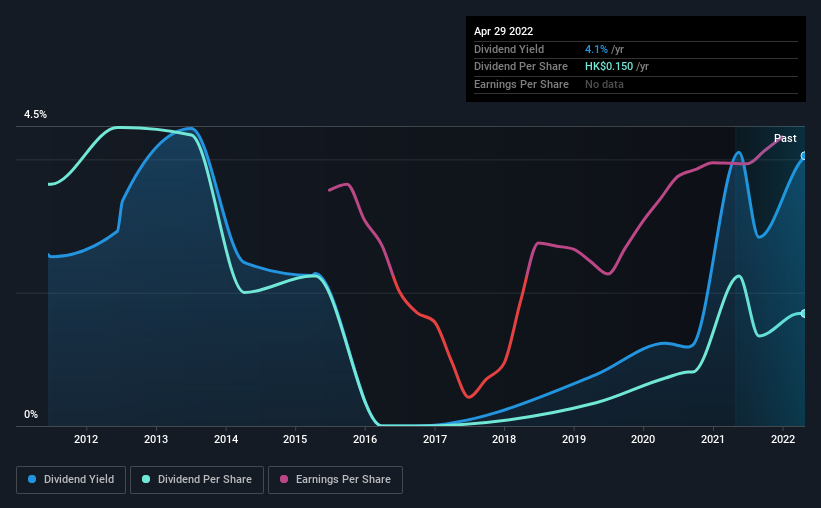Viewport: 821px width, 508px height.
Task: Click the pink Earnings Per Share legend dot
Action: [284, 479]
